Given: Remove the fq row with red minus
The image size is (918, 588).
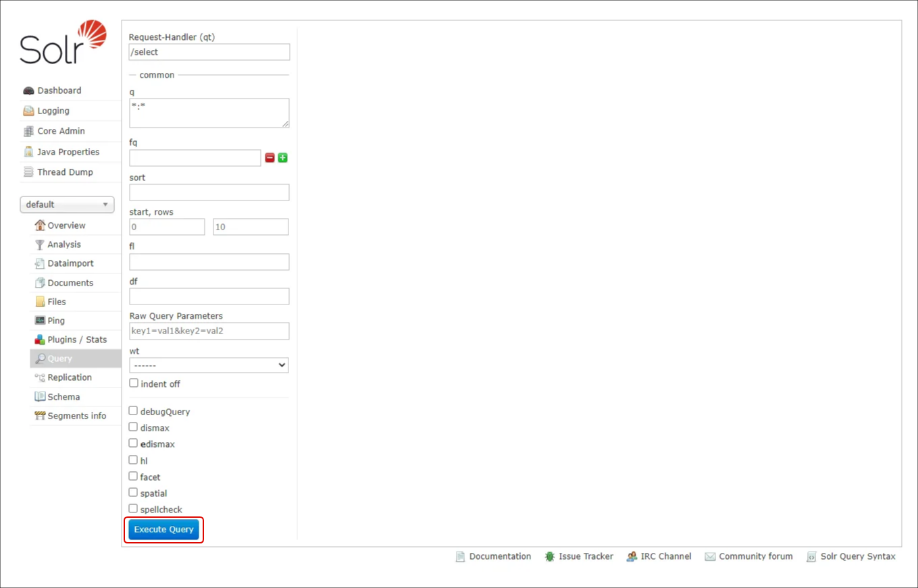Looking at the screenshot, I should [x=270, y=158].
